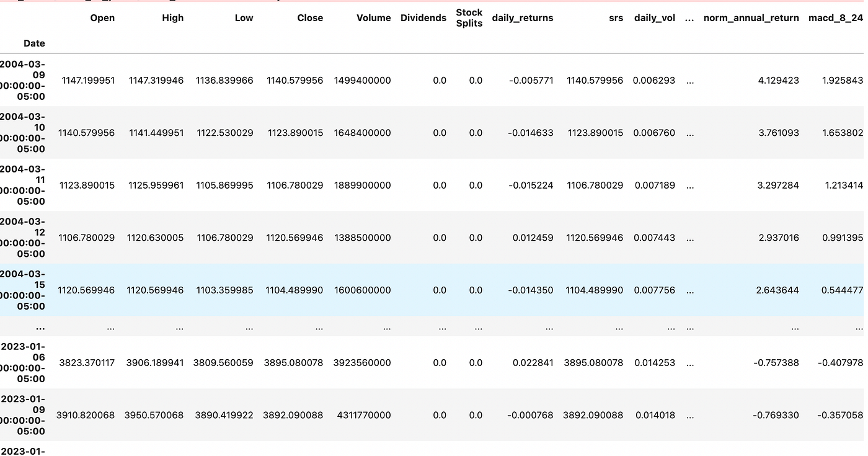This screenshot has width=868, height=456.
Task: Select the 2004-03-12 row date index
Action: click(22, 238)
